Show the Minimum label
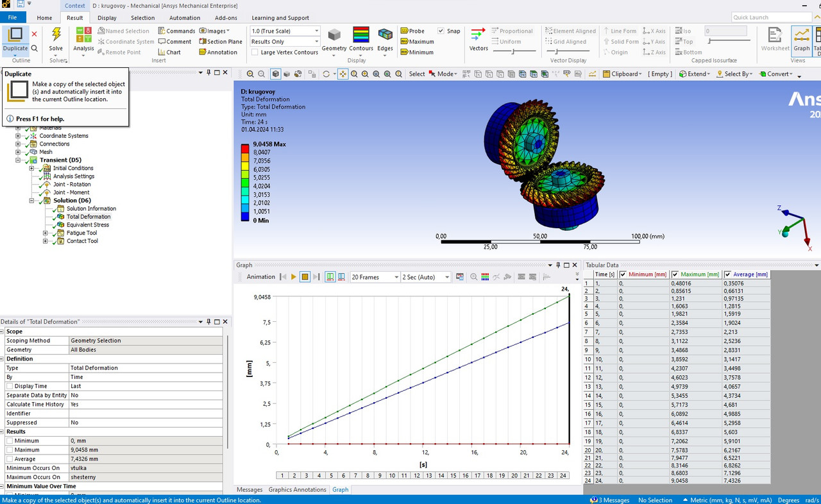821x504 pixels. click(417, 53)
